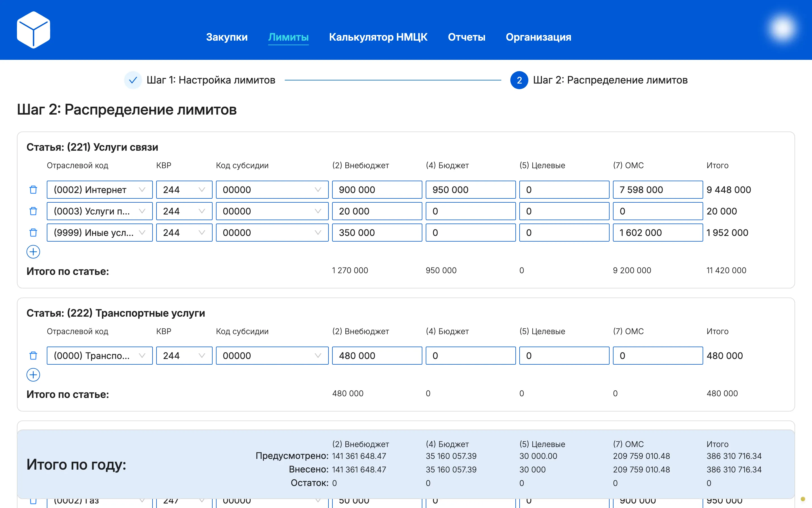Open Код субсидии dropdown in Интернет row

tap(272, 189)
